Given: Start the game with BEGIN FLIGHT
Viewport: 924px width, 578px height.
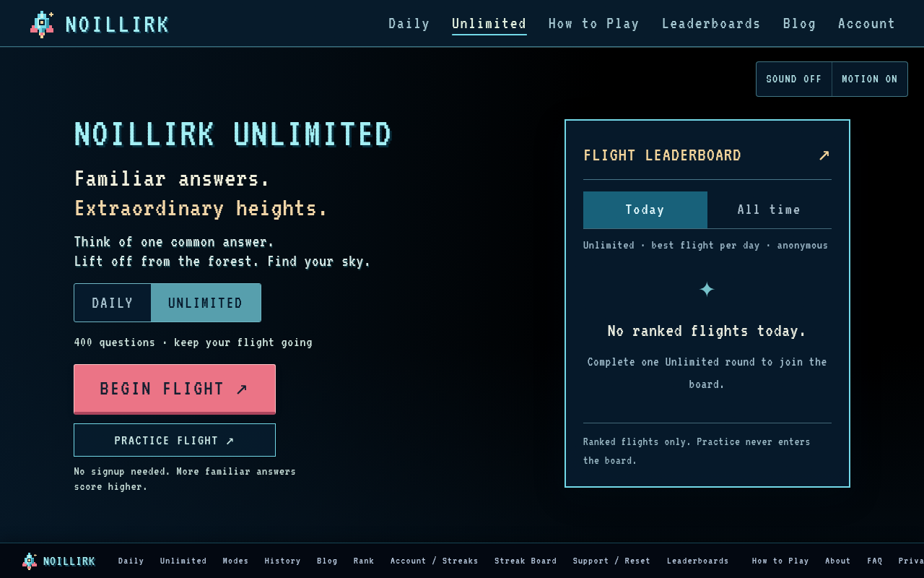Looking at the screenshot, I should click(175, 389).
